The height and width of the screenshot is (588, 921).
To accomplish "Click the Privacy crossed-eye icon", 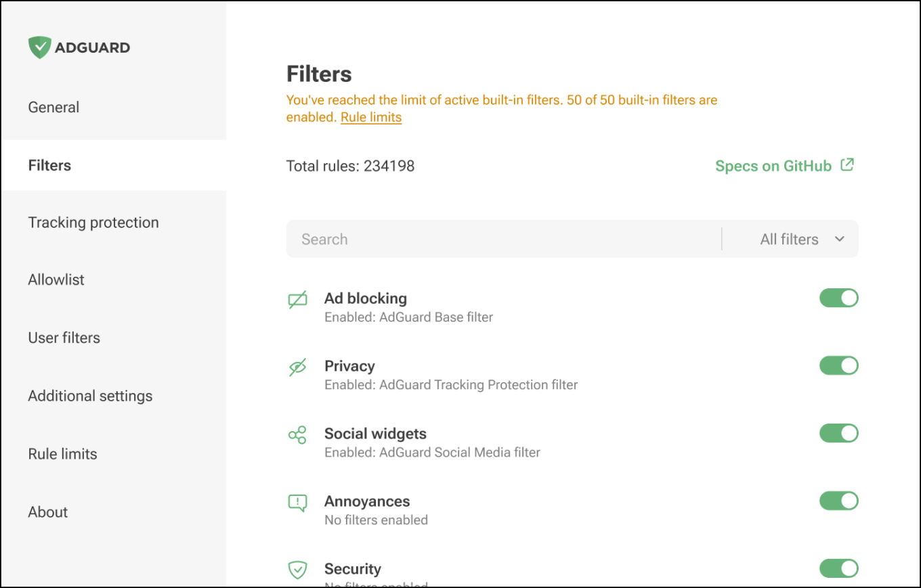I will click(297, 367).
